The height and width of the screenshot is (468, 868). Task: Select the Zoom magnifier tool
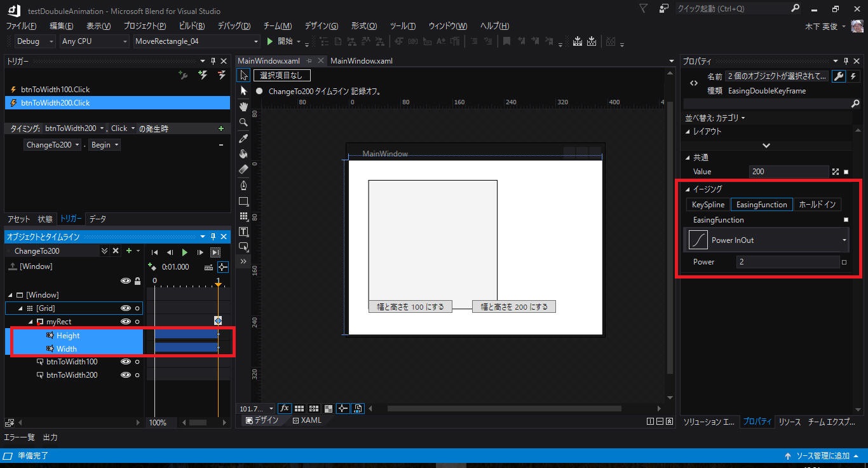(x=243, y=122)
